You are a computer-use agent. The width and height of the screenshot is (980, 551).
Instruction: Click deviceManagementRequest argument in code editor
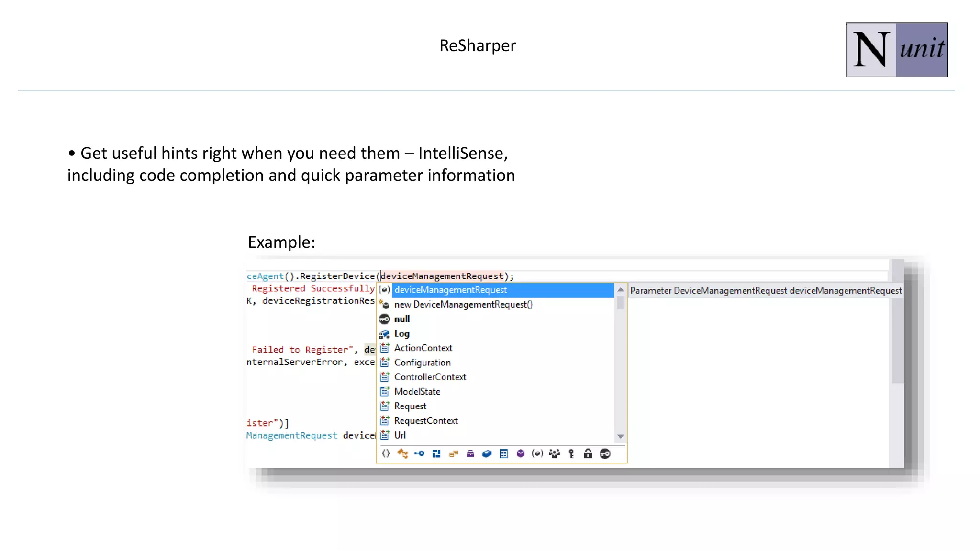(x=442, y=276)
